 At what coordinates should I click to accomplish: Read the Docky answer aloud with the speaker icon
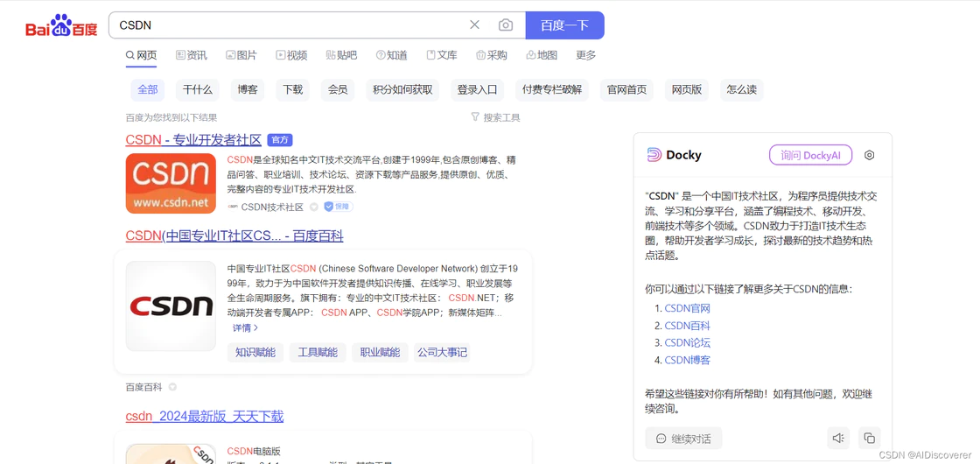coord(837,439)
